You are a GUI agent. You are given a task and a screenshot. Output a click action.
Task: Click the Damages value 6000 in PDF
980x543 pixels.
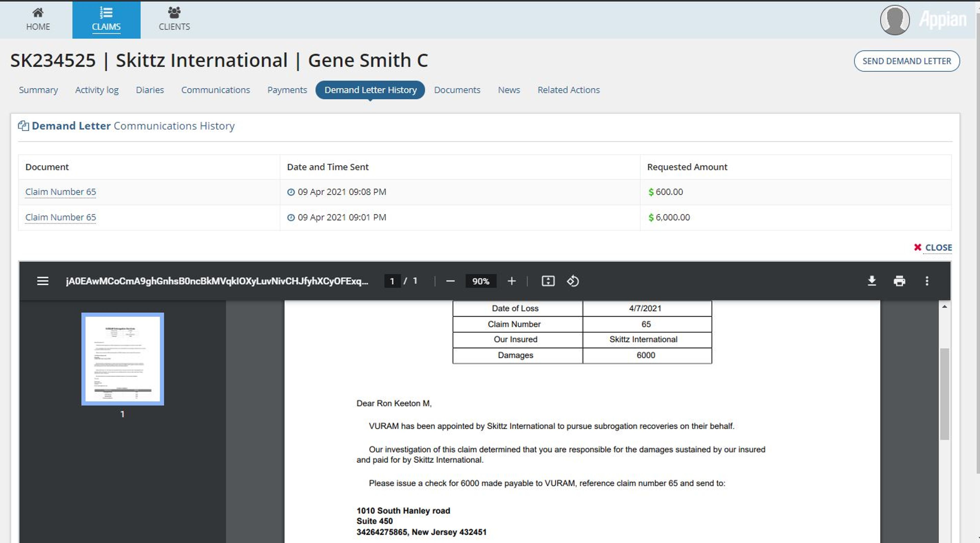point(646,355)
